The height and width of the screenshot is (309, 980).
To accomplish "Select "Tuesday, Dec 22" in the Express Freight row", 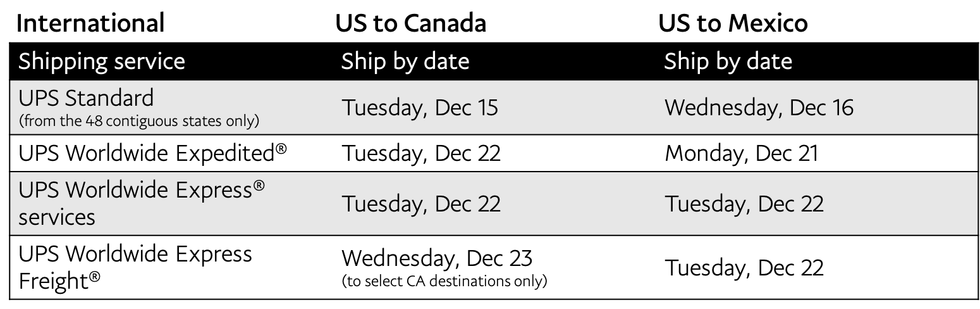I will click(744, 267).
